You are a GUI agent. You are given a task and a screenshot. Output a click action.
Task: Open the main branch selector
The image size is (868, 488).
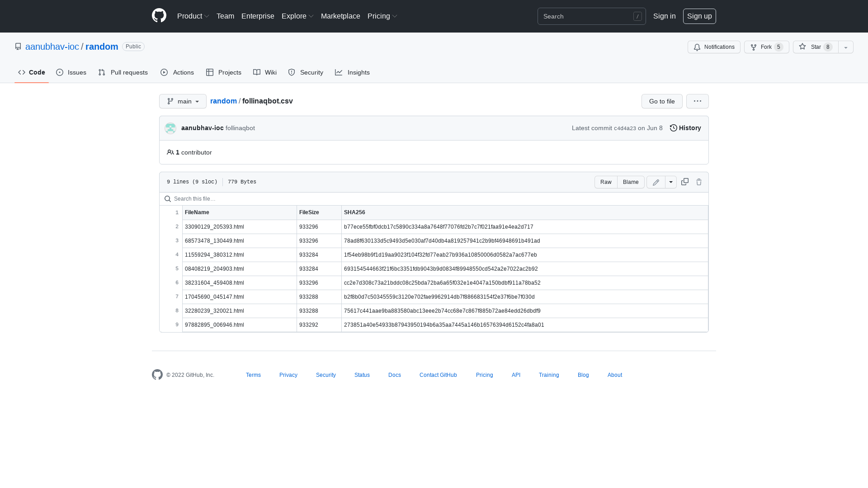(183, 101)
